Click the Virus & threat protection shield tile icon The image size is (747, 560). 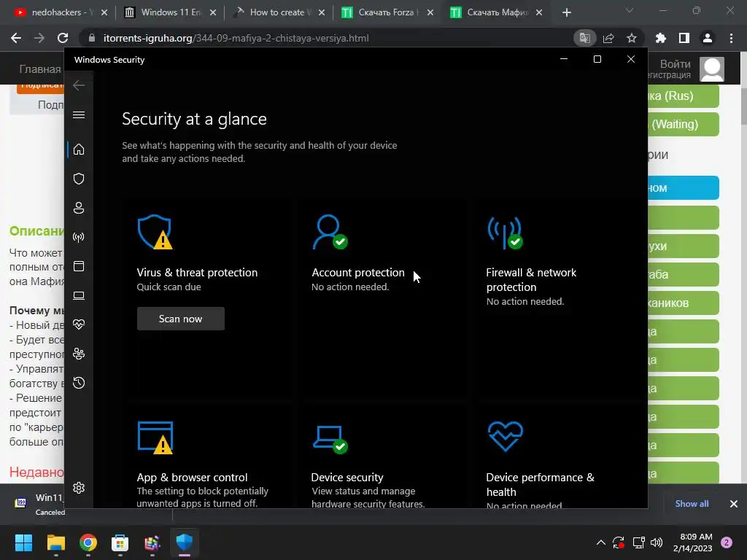[155, 232]
